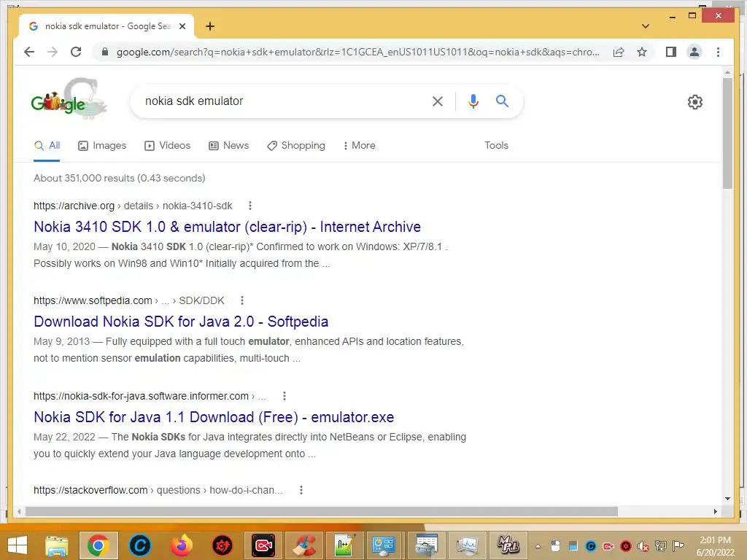Click the forward navigation arrow
Viewport: 747px width, 560px height.
[x=53, y=52]
